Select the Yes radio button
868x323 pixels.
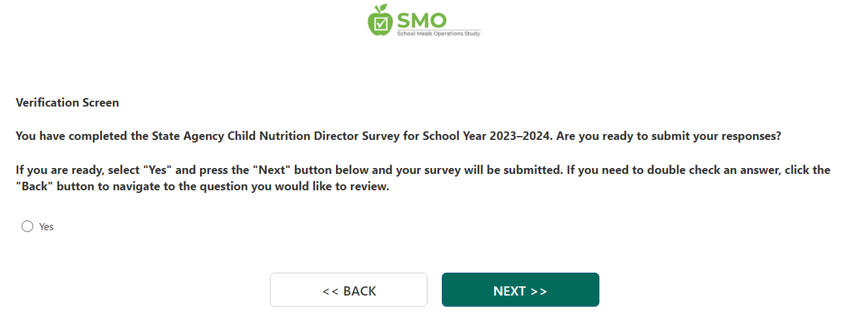tap(27, 226)
